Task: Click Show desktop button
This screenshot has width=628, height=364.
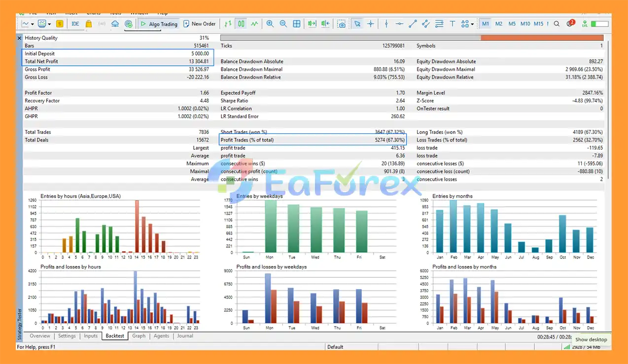Action: (591, 339)
